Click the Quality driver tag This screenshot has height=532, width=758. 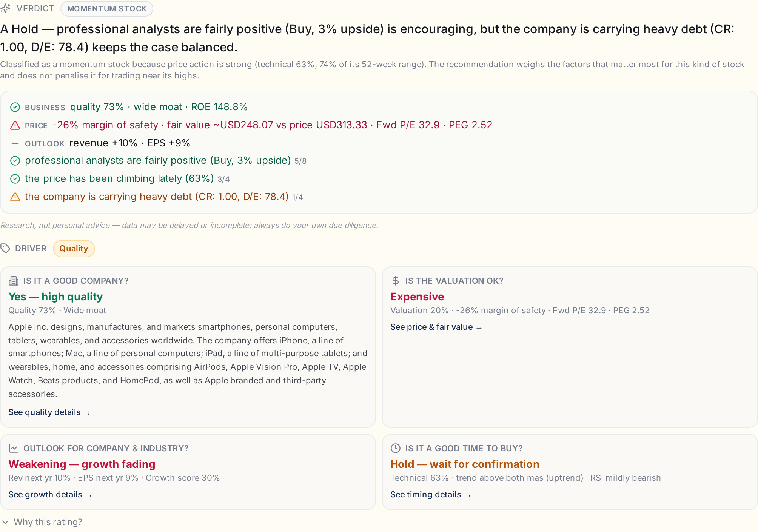coord(74,249)
